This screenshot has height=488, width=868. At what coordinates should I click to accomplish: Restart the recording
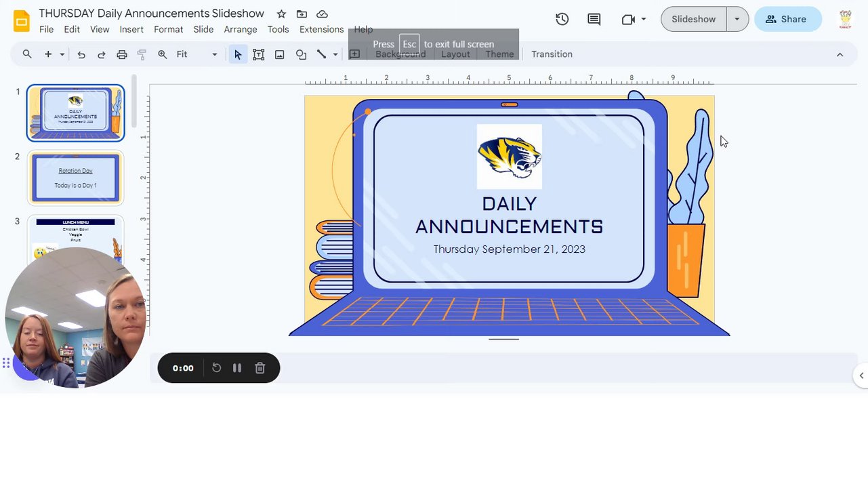(217, 368)
